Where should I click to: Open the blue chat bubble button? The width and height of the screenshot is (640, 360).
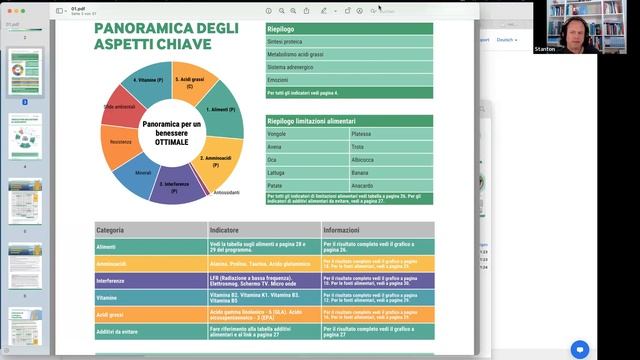[x=580, y=349]
